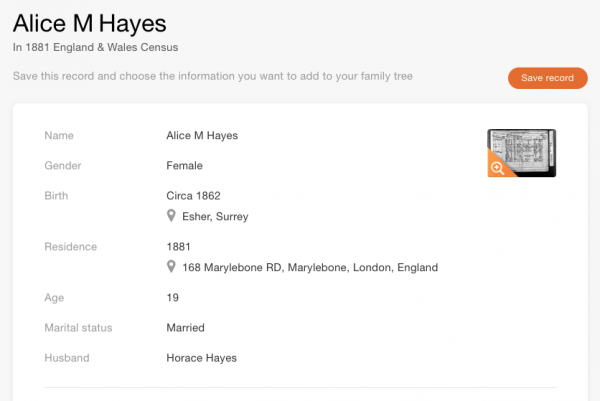Screen dimensions: 600x401
Task: Open the census document thumbnail image
Action: (x=522, y=153)
